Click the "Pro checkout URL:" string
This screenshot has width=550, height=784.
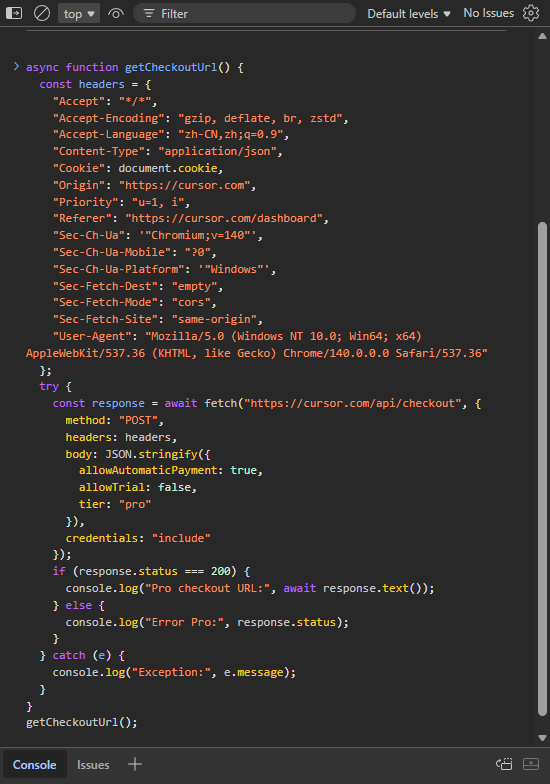pyautogui.click(x=208, y=588)
